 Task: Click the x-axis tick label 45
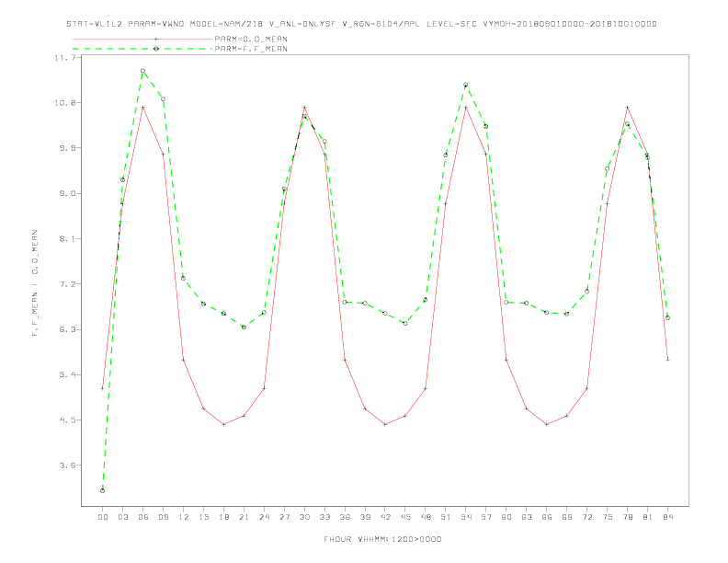click(405, 517)
